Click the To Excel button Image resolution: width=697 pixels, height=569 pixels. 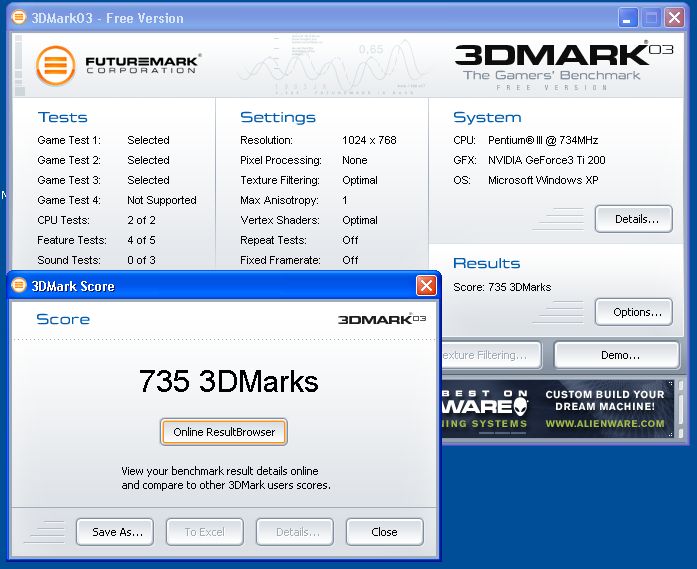click(x=205, y=532)
